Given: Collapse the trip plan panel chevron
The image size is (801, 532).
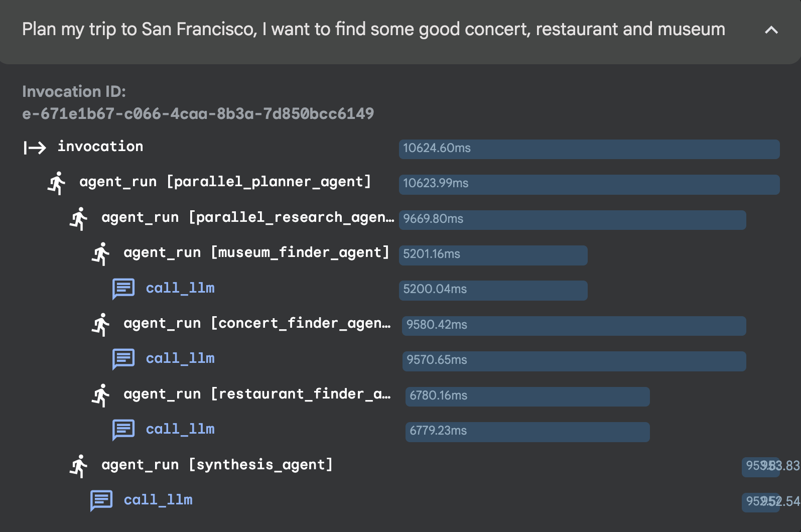Looking at the screenshot, I should (x=771, y=30).
